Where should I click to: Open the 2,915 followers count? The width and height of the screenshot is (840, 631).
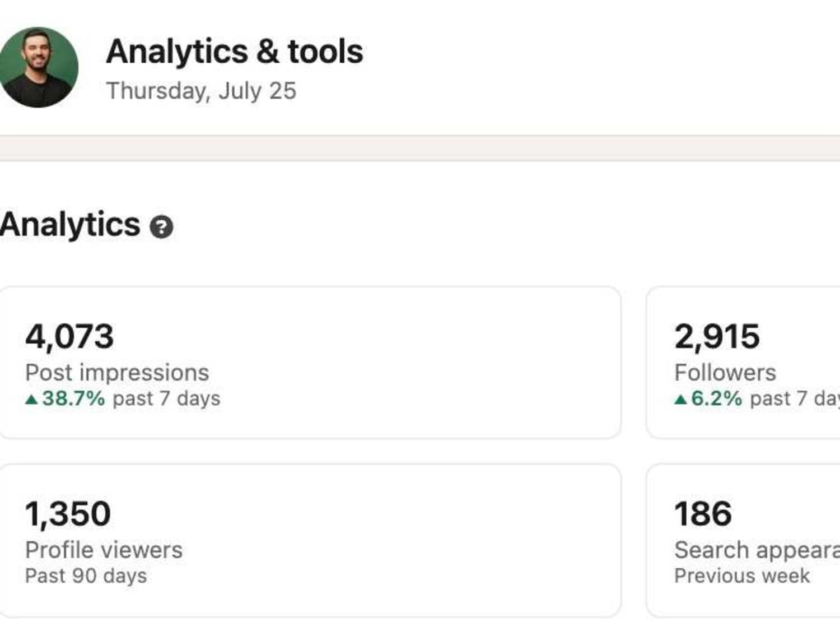(717, 337)
